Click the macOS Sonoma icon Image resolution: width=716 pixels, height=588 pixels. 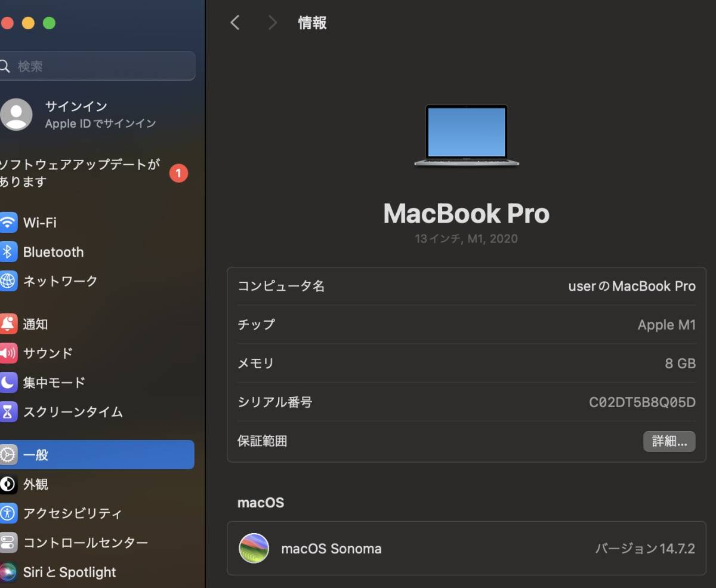tap(254, 549)
